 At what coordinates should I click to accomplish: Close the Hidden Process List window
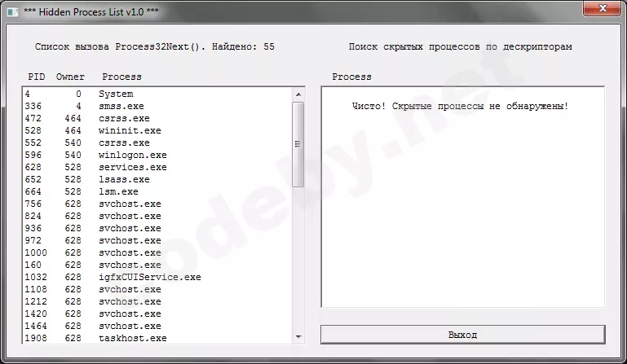pyautogui.click(x=603, y=8)
